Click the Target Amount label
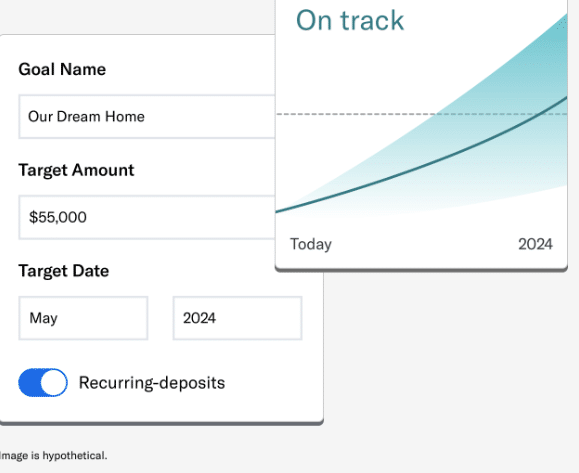The width and height of the screenshot is (579, 473). click(76, 170)
